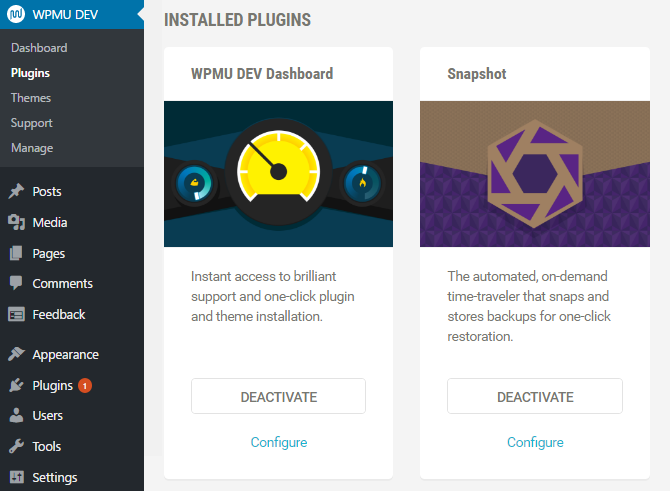Go to Pages in the admin menu

(49, 254)
